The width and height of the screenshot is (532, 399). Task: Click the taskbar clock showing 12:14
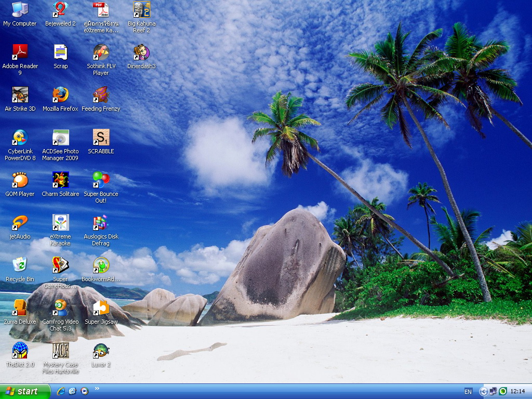point(517,391)
